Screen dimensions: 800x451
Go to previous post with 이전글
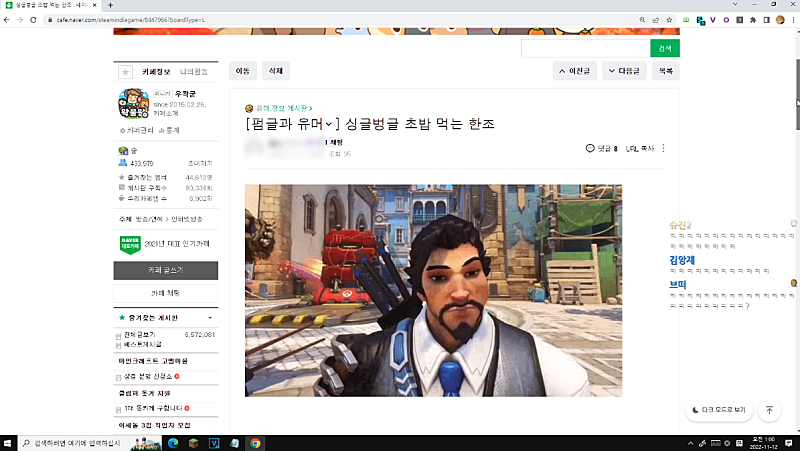point(574,71)
